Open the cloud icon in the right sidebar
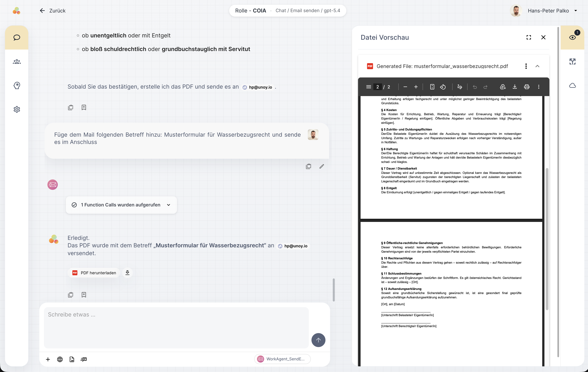 coord(572,85)
